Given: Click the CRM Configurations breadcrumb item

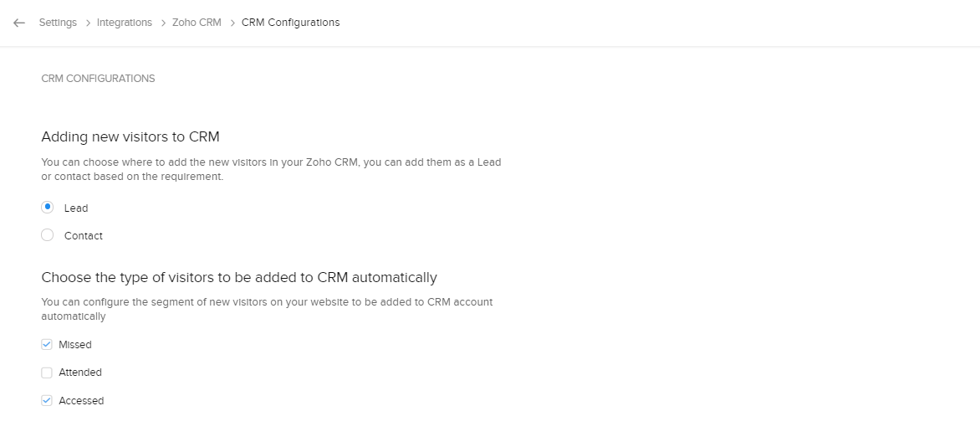Looking at the screenshot, I should (x=290, y=23).
